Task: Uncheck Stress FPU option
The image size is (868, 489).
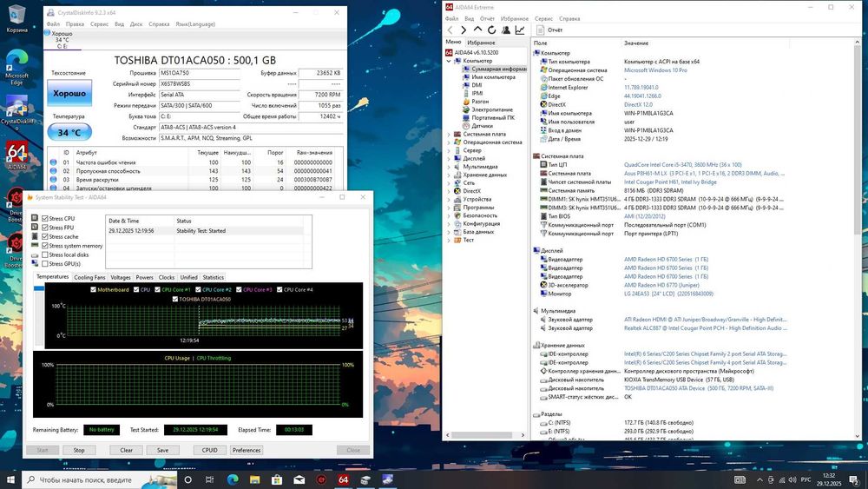Action: coord(45,227)
